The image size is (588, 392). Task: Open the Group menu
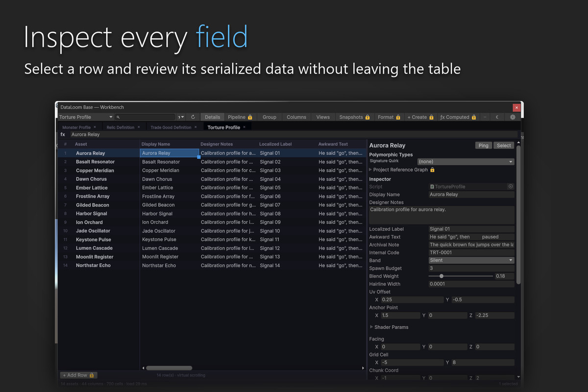(x=269, y=117)
